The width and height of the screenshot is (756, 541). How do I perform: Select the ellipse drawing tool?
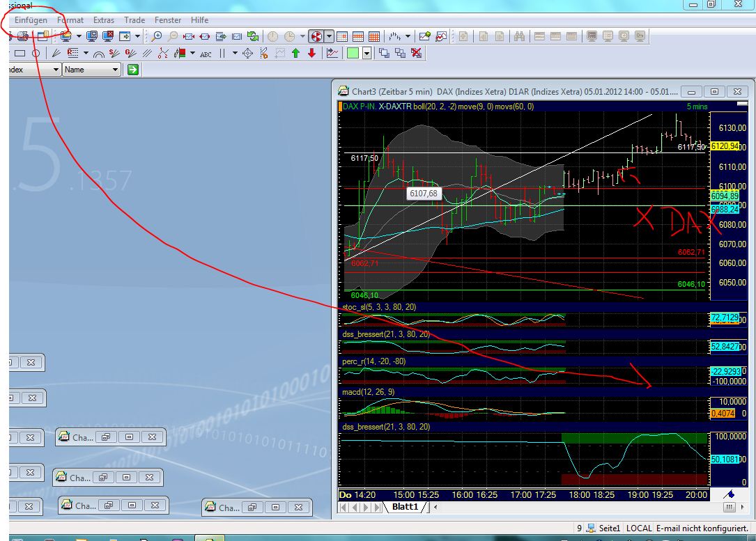tap(36, 53)
